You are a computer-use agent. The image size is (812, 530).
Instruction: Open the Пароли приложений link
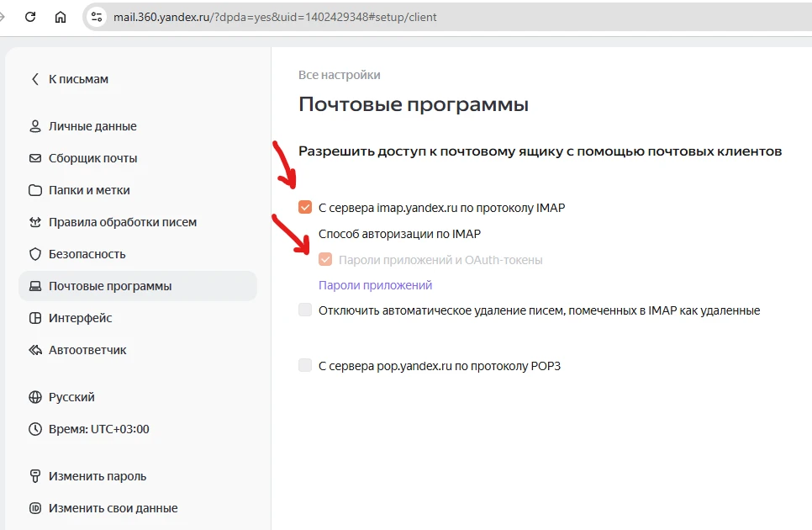point(374,284)
